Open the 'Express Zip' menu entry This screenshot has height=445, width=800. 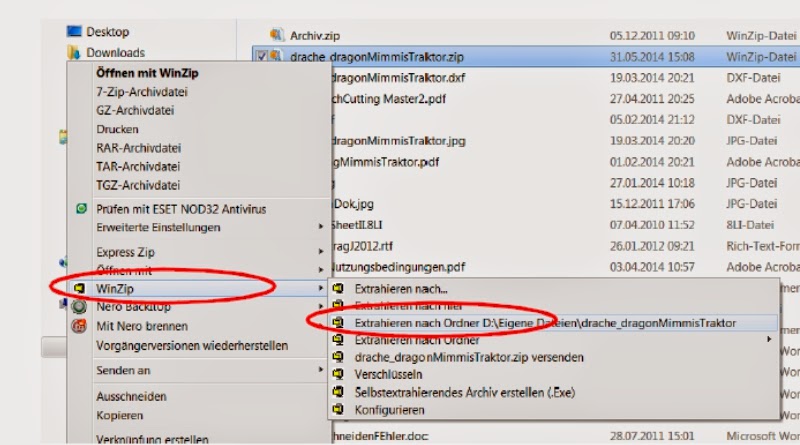click(x=126, y=252)
